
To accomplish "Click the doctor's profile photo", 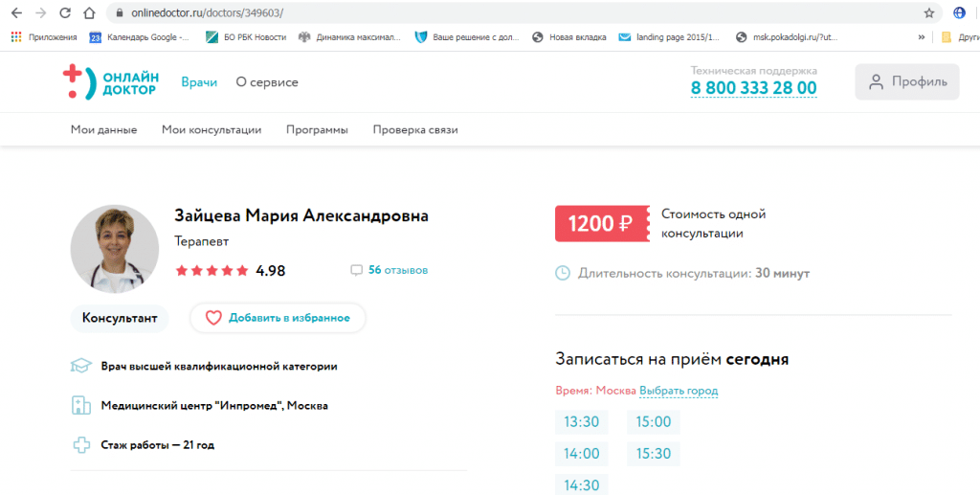I will 115,249.
